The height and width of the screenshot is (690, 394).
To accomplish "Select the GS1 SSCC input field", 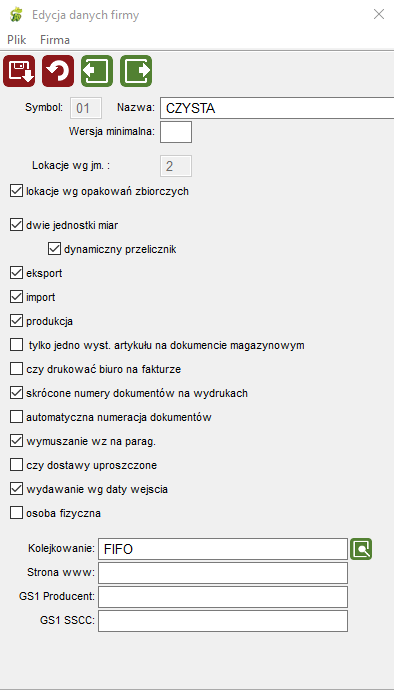I will 223,621.
